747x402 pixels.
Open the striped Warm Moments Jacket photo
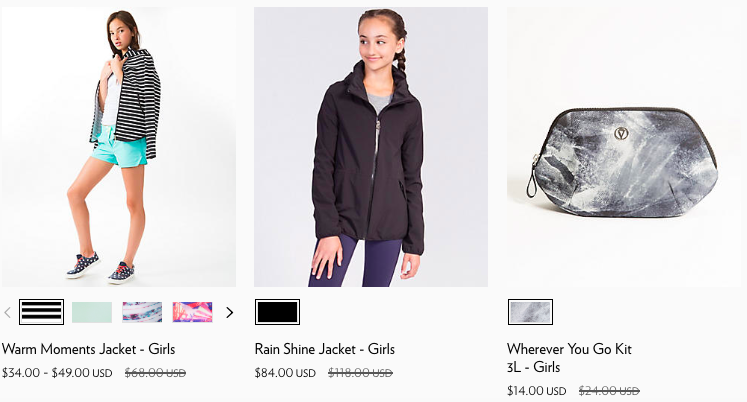coord(119,147)
